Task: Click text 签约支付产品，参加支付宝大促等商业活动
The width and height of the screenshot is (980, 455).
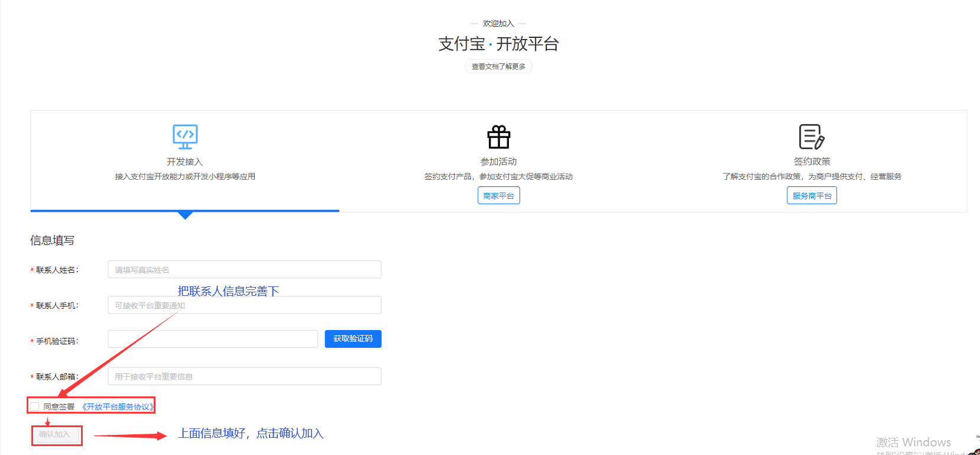Action: point(498,176)
